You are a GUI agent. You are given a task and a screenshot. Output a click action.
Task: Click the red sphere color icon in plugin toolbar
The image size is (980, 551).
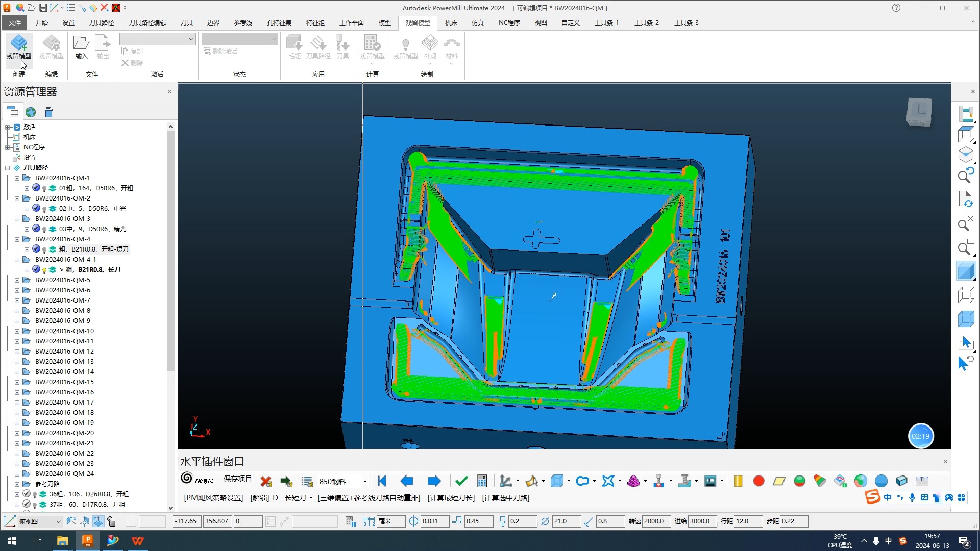coord(758,481)
